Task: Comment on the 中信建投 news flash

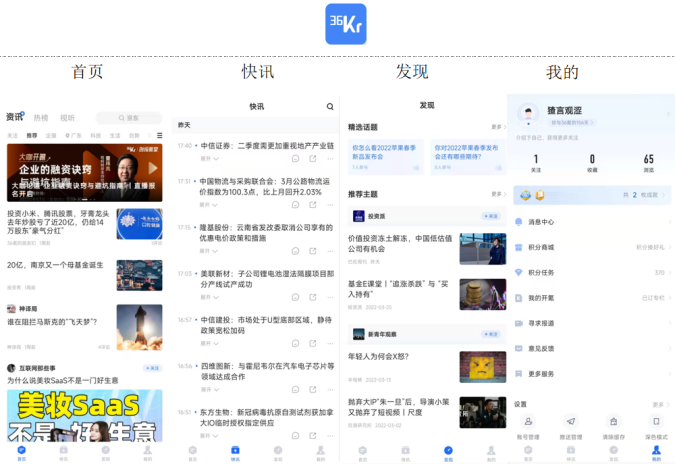Action: (295, 343)
